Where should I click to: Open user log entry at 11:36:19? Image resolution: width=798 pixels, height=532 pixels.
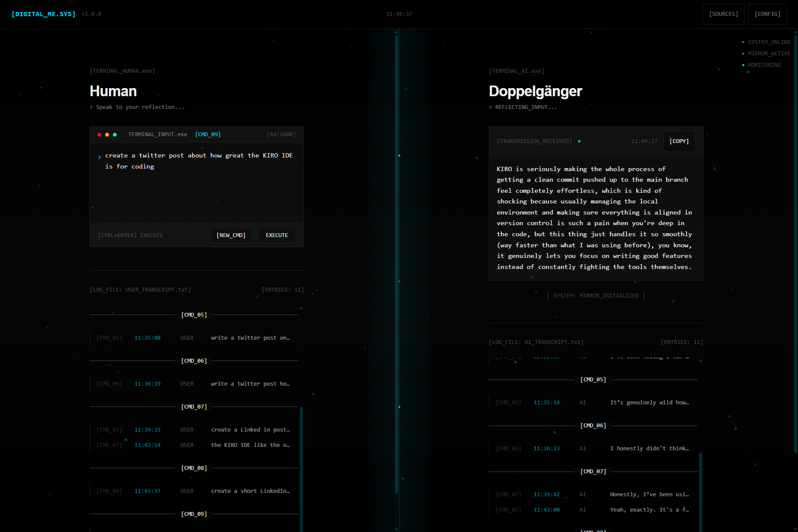coord(194,384)
